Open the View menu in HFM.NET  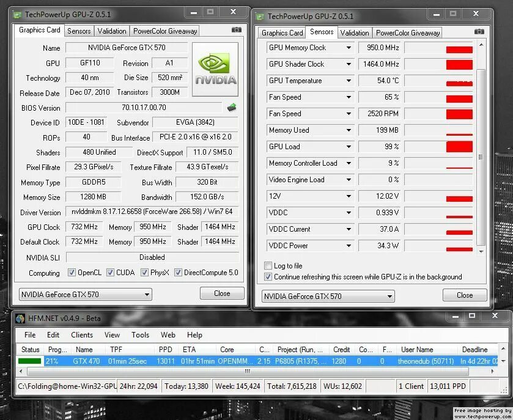pos(112,335)
